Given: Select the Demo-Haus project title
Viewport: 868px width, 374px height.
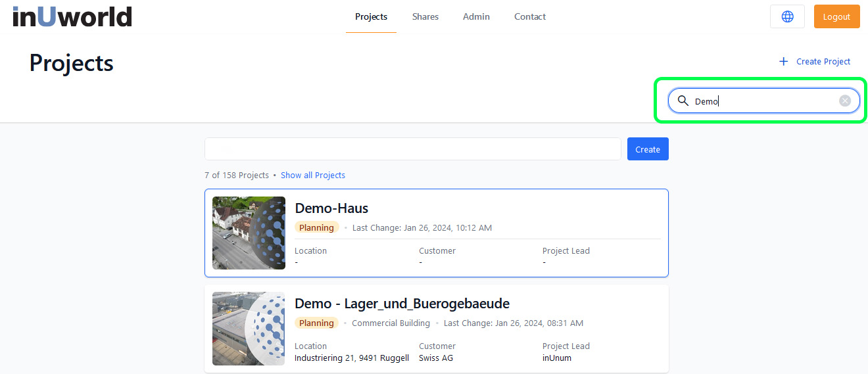Looking at the screenshot, I should (x=331, y=208).
